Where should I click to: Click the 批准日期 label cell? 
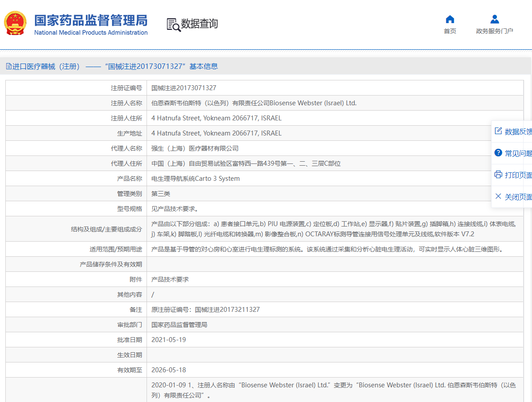coord(76,340)
